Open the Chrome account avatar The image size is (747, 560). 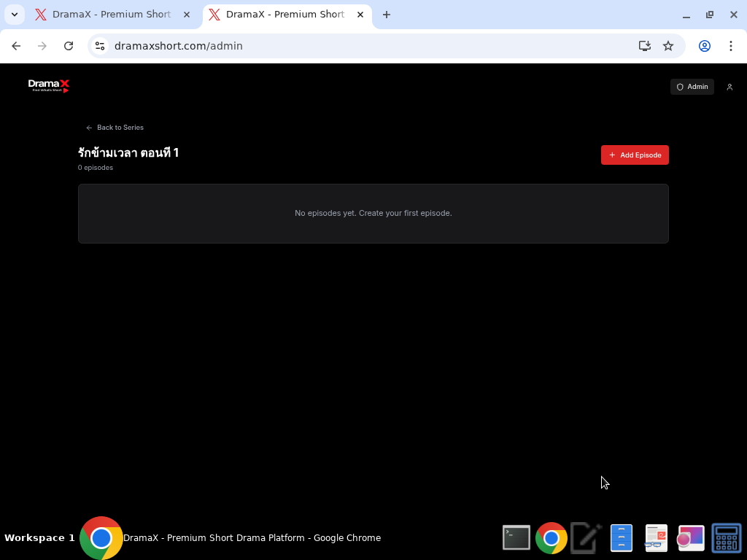pos(704,45)
